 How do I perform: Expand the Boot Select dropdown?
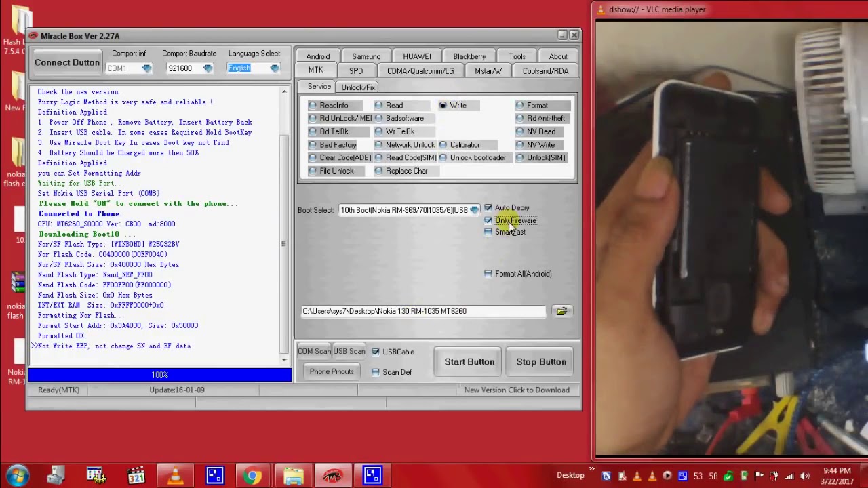click(x=474, y=210)
